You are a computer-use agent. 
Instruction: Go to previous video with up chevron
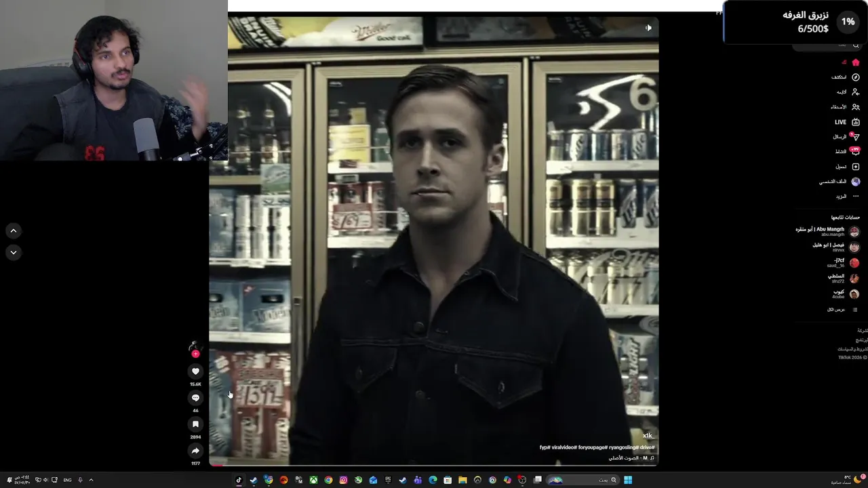[13, 231]
